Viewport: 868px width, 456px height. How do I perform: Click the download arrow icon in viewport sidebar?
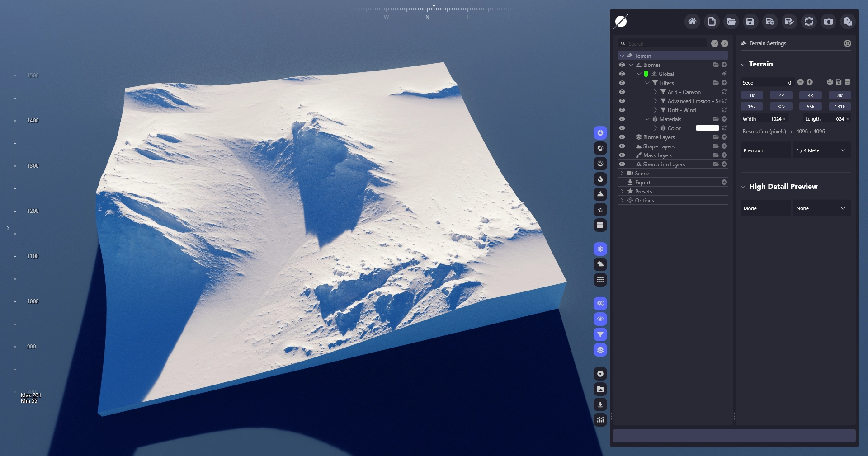[x=600, y=404]
